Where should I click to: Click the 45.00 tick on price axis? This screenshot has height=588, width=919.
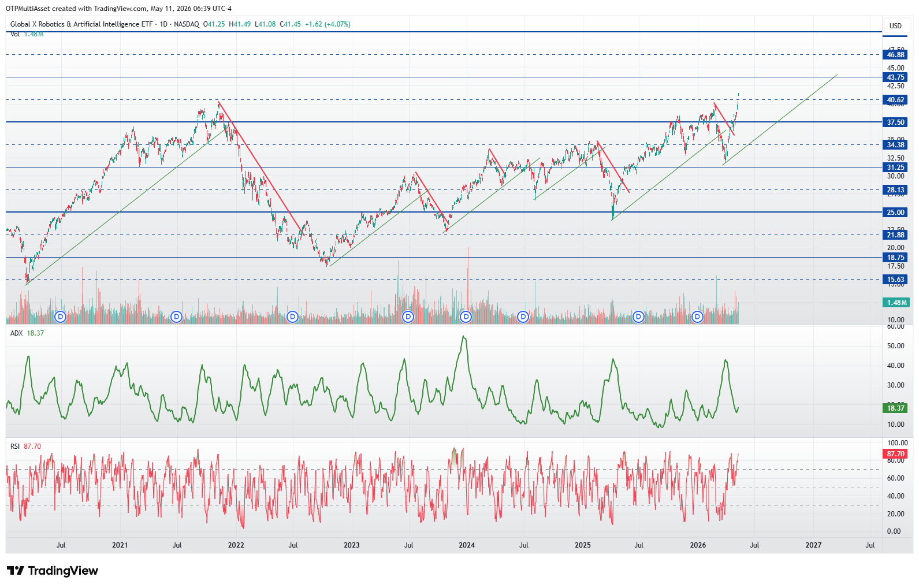896,68
